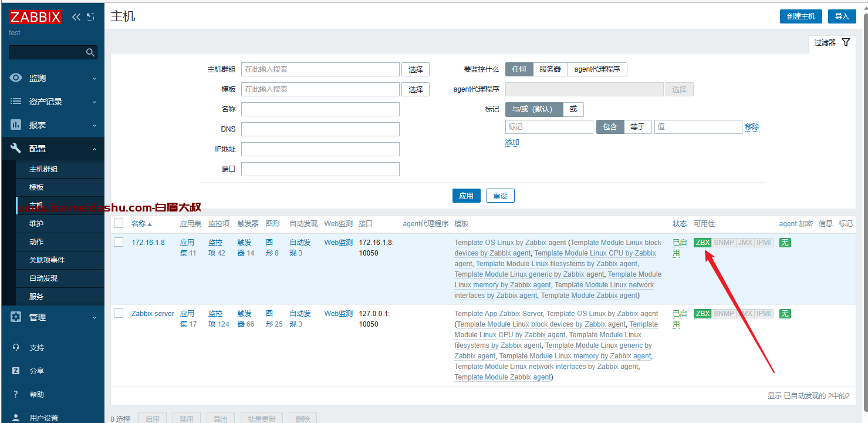The width and height of the screenshot is (868, 423).
Task: Open 模板 in the sidebar
Action: click(x=36, y=187)
